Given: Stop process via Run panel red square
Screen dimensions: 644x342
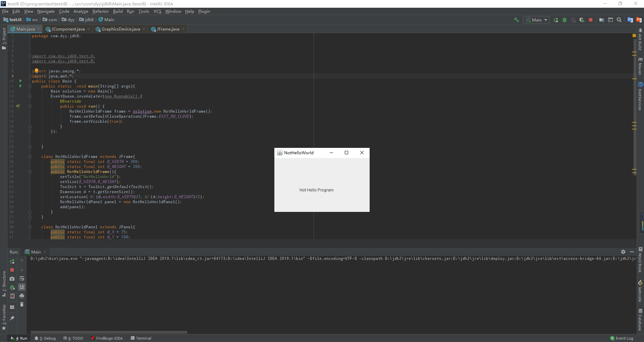Looking at the screenshot, I should [x=12, y=270].
